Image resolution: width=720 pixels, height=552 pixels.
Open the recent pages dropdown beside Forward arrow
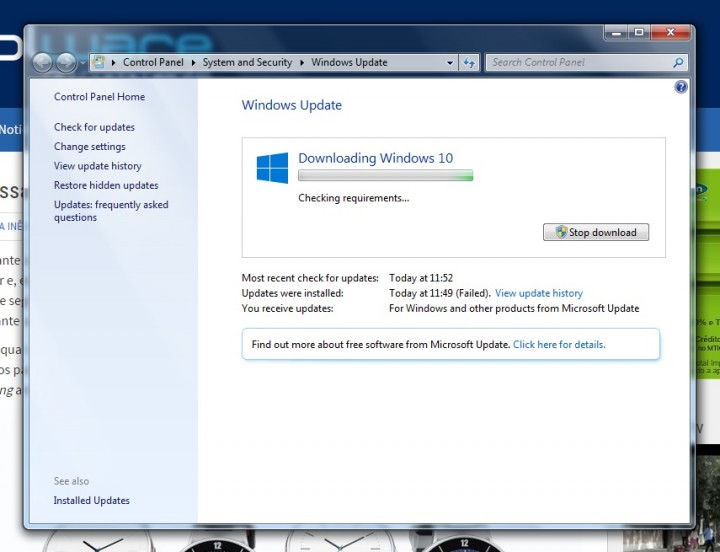(82, 63)
